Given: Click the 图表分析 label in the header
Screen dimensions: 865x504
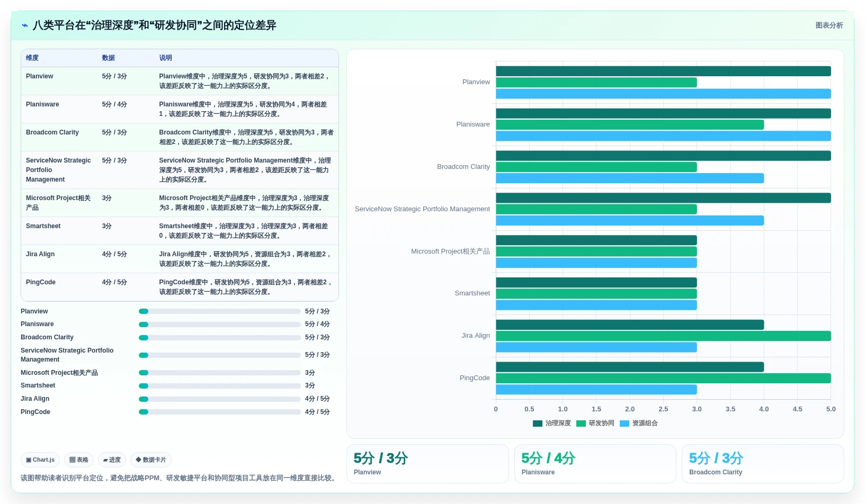Looking at the screenshot, I should click(829, 25).
